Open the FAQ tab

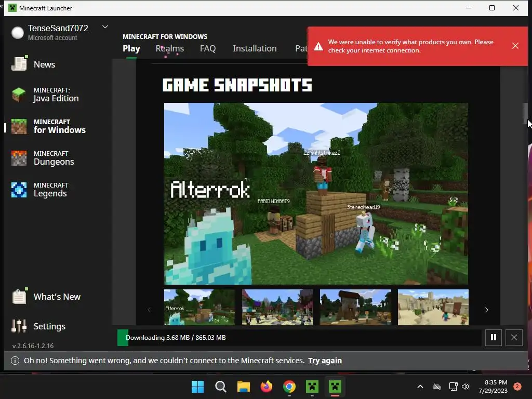(x=208, y=48)
